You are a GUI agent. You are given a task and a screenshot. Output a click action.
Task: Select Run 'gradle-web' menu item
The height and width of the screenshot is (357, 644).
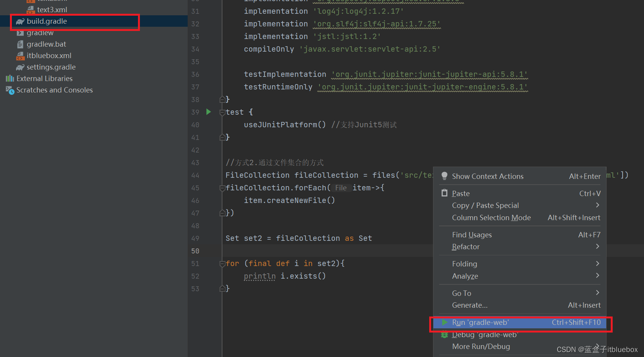coord(520,322)
